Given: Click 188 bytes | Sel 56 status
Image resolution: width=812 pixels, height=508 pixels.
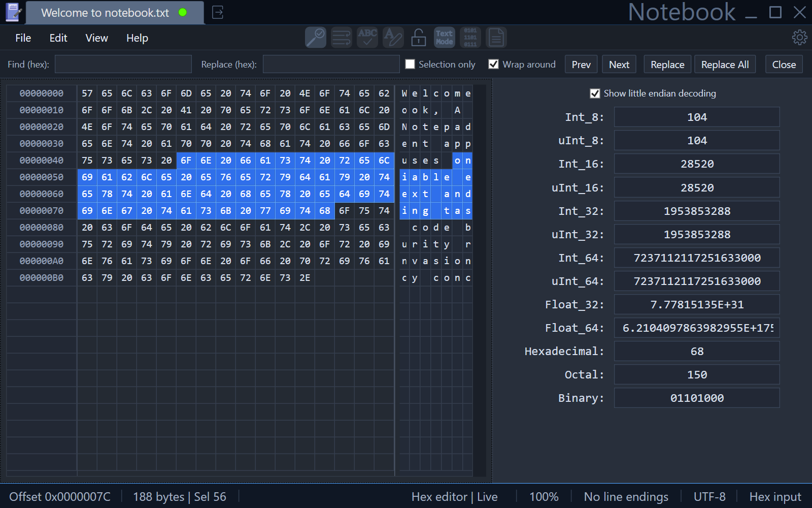Looking at the screenshot, I should tap(180, 497).
